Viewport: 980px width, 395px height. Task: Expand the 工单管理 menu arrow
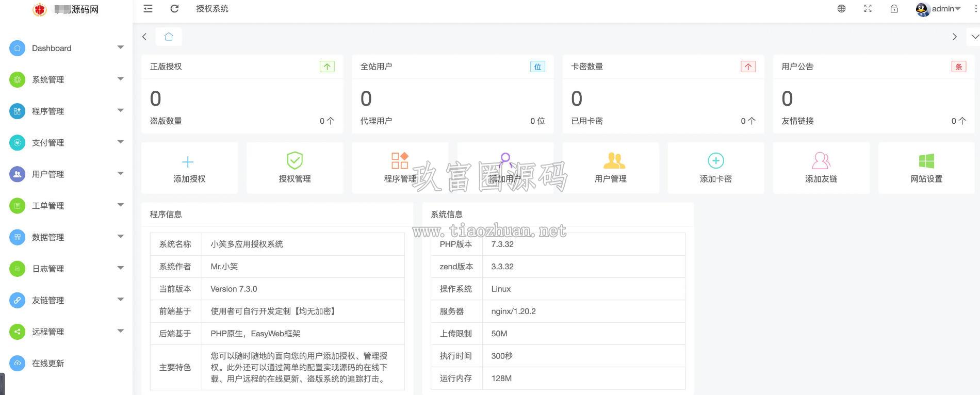tap(120, 205)
